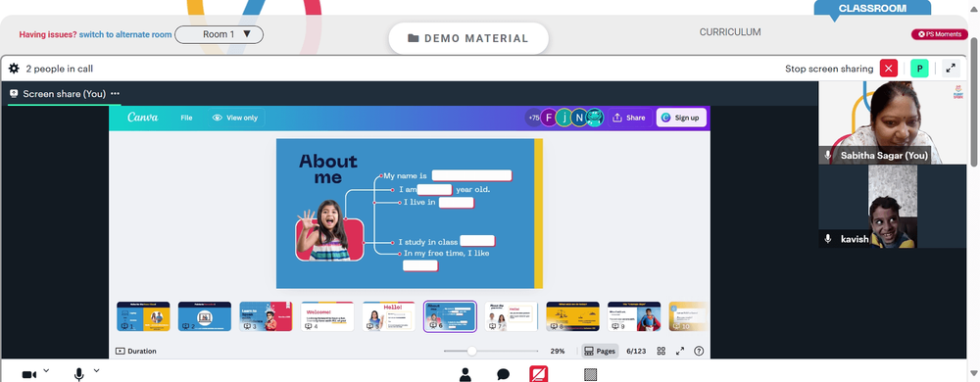Viewport: 980px width, 382px height.
Task: Expand camera options chevron
Action: [x=46, y=371]
